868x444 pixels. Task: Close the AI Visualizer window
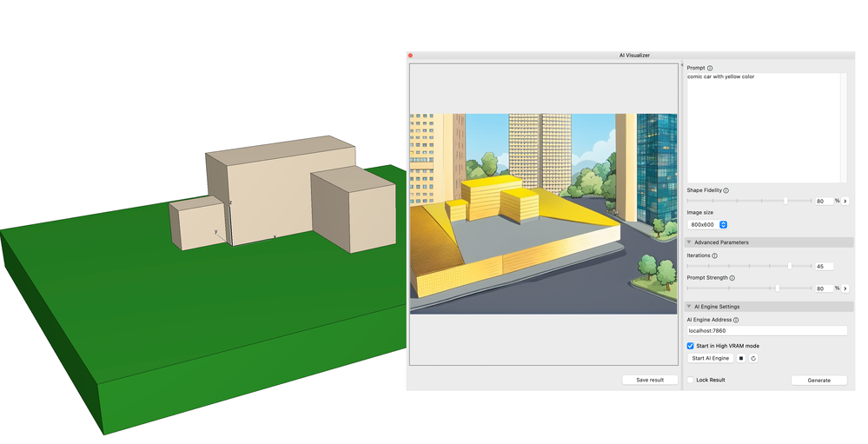(410, 56)
